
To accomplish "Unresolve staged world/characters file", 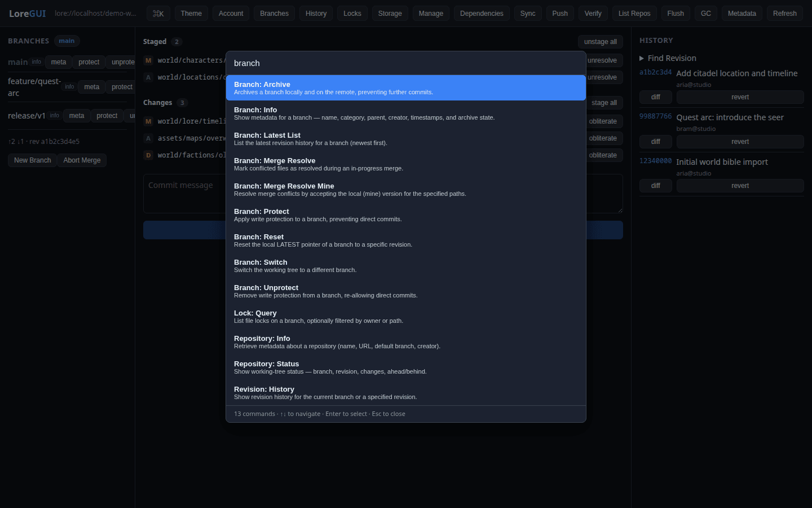I will click(602, 60).
